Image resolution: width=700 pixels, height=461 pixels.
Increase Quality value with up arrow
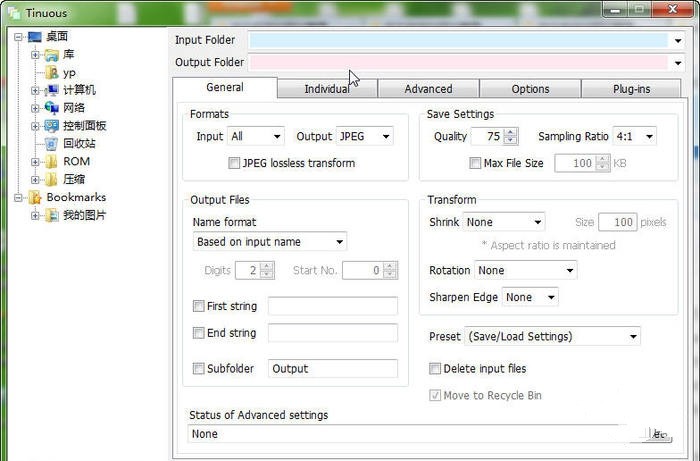click(x=510, y=132)
